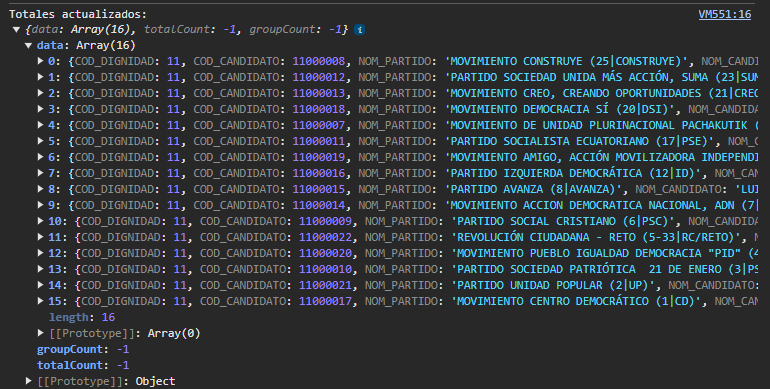770x389 pixels.
Task: Click candidate code 11000022 value
Action: [326, 237]
